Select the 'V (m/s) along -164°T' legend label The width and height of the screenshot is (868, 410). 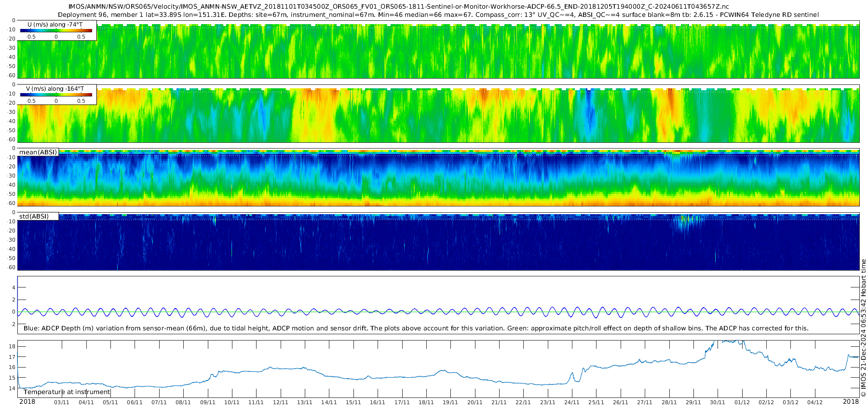(x=54, y=88)
